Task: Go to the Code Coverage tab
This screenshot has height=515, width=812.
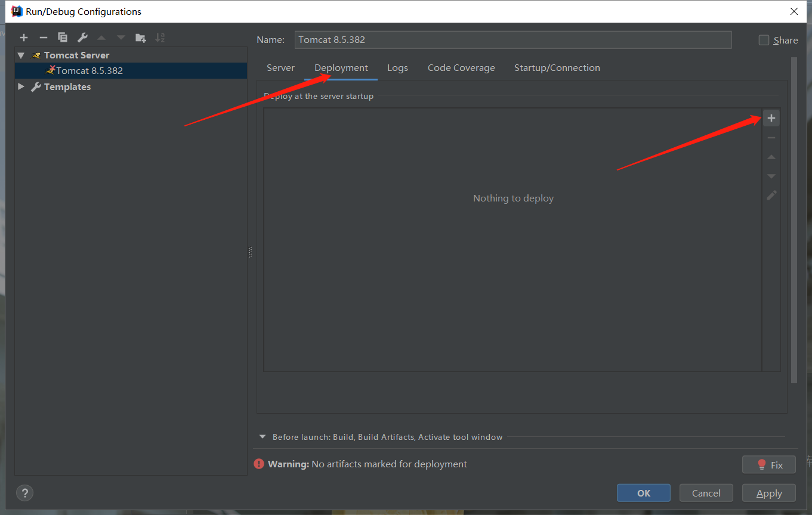Action: pyautogui.click(x=461, y=68)
